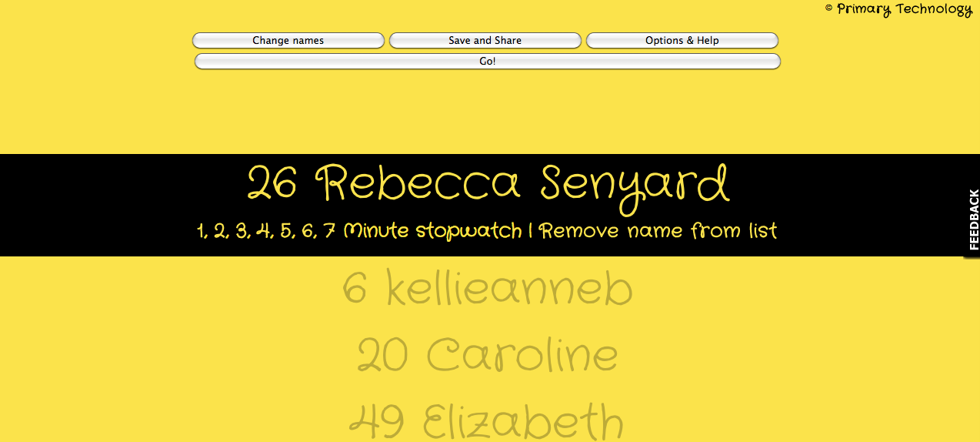
Task: Open the Change names button
Action: (288, 41)
